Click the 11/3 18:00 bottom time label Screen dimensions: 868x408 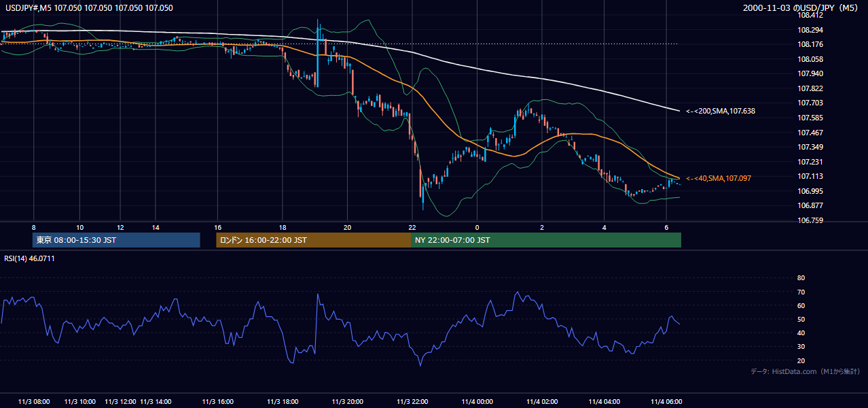point(283,402)
